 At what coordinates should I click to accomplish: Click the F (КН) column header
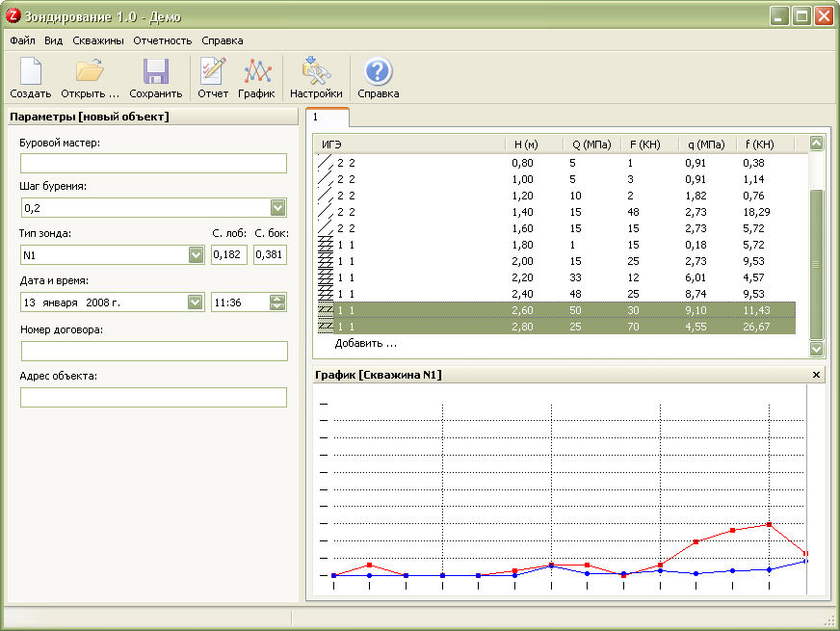(650, 145)
